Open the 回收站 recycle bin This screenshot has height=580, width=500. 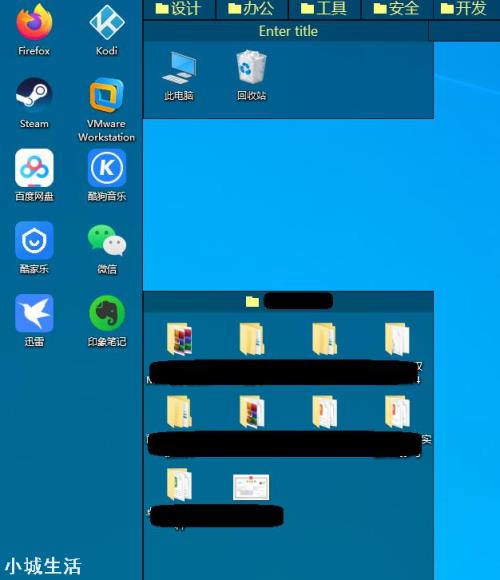coord(251,76)
